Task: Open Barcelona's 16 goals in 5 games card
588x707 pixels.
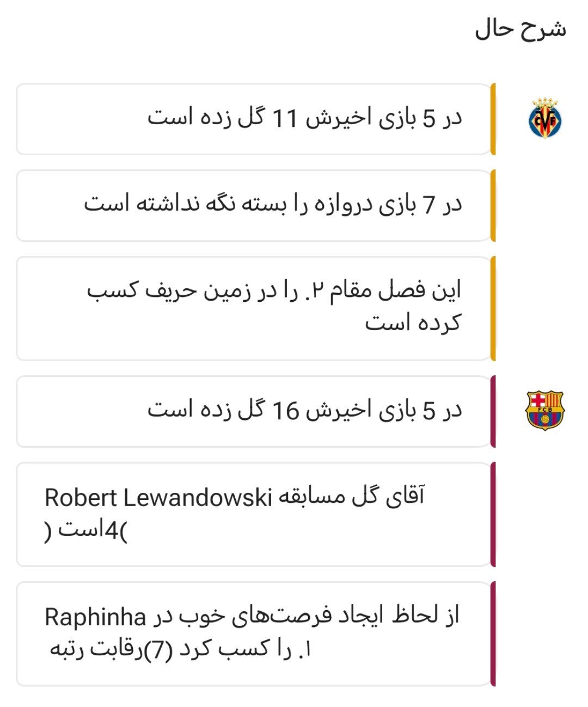Action: click(254, 411)
